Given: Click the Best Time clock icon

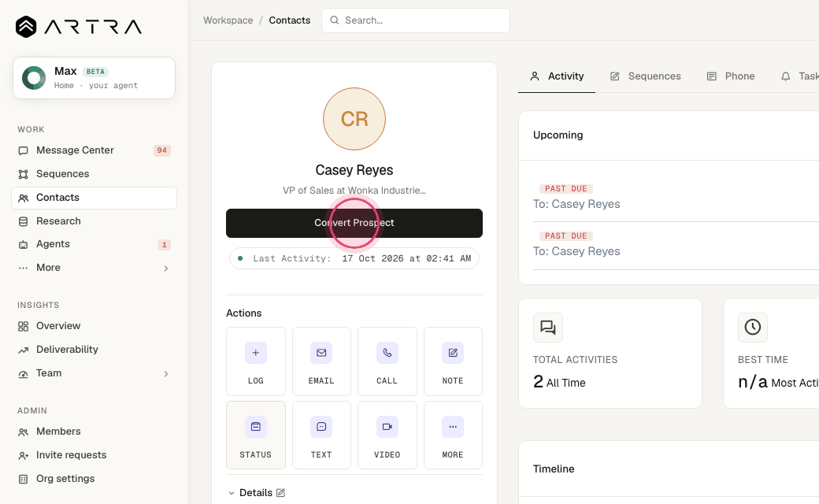Looking at the screenshot, I should pyautogui.click(x=753, y=328).
